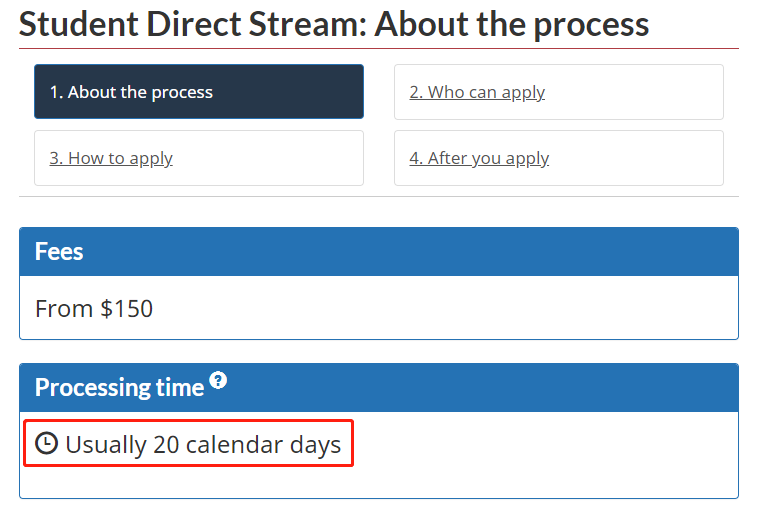Image resolution: width=775 pixels, height=511 pixels.
Task: Click the clock icon beside Usually 20 calendar days
Action: tap(46, 444)
